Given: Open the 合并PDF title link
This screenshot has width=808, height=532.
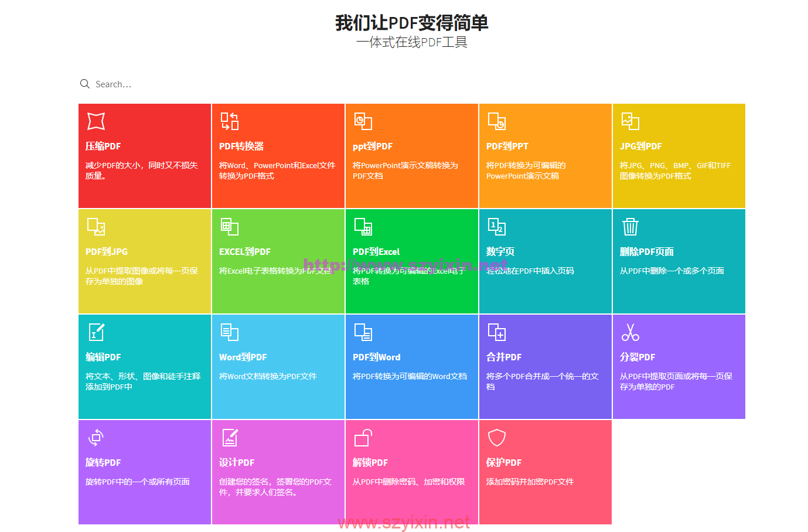Looking at the screenshot, I should pyautogui.click(x=504, y=357).
